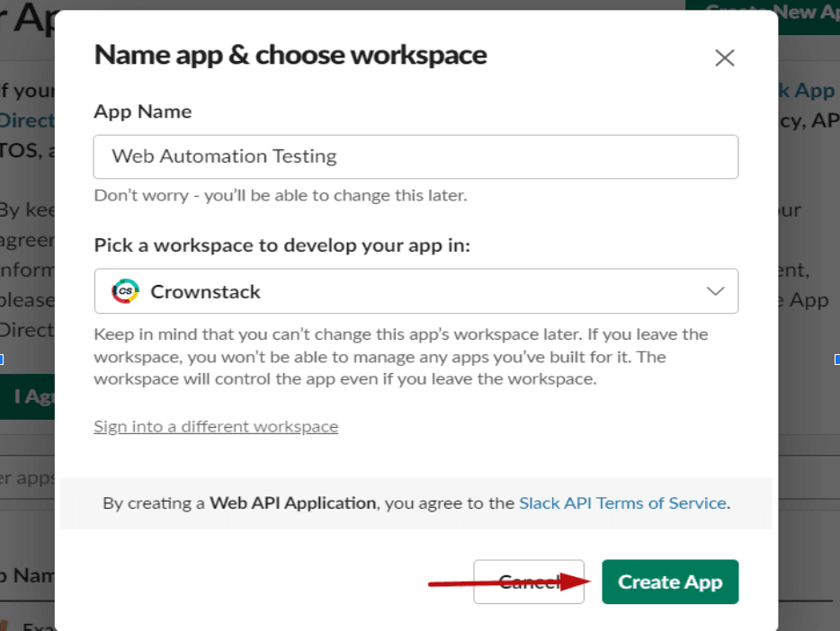Open Sign into a different workspace link
This screenshot has height=631, width=840.
[216, 427]
